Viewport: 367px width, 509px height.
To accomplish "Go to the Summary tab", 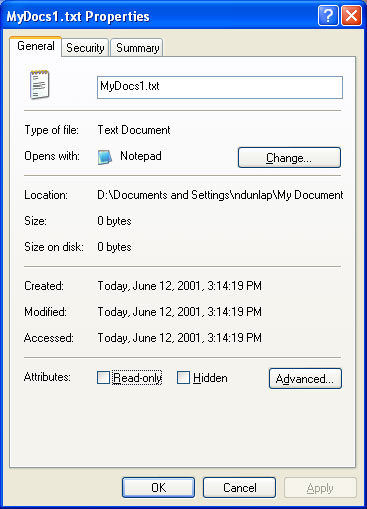I will [137, 48].
